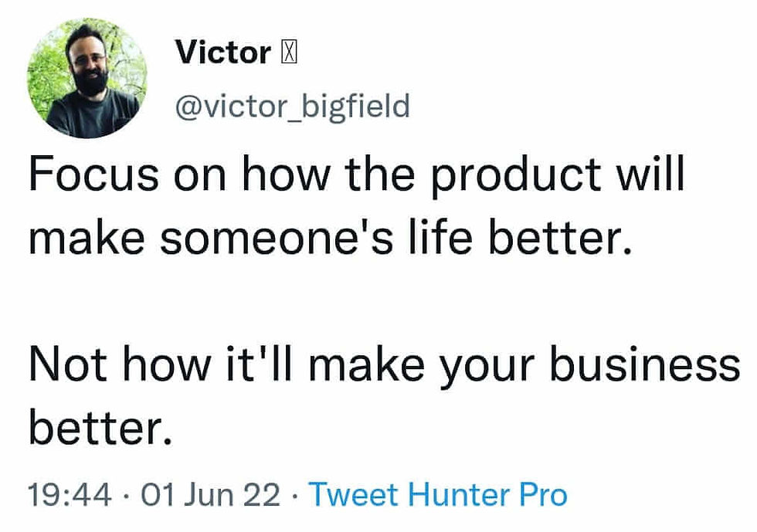Open Victor's circular profile picture
This screenshot has height=532, width=757.
(87, 78)
